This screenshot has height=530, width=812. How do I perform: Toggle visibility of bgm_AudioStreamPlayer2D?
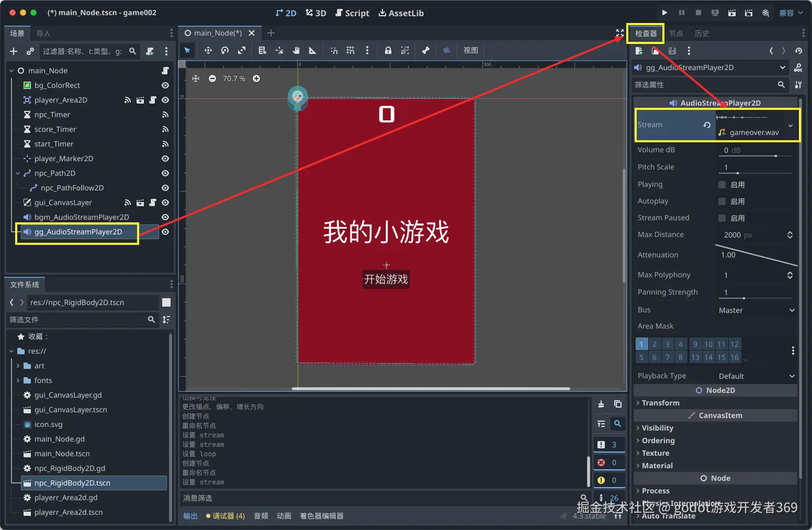pos(165,217)
